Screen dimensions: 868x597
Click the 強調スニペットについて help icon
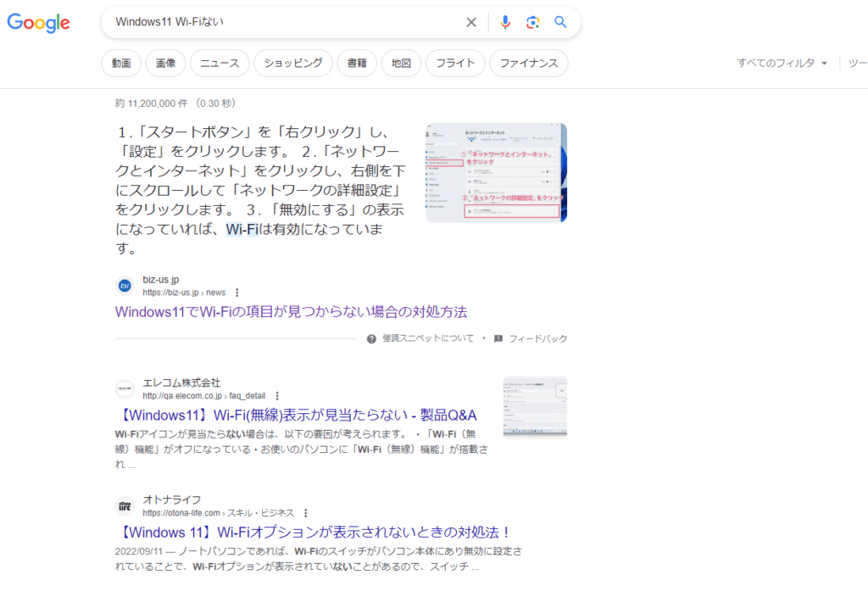[371, 338]
